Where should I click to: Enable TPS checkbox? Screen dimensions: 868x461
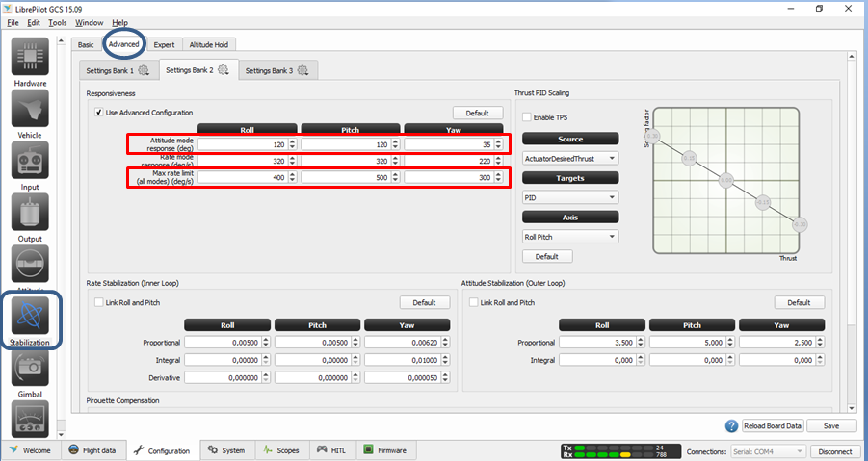tap(527, 116)
